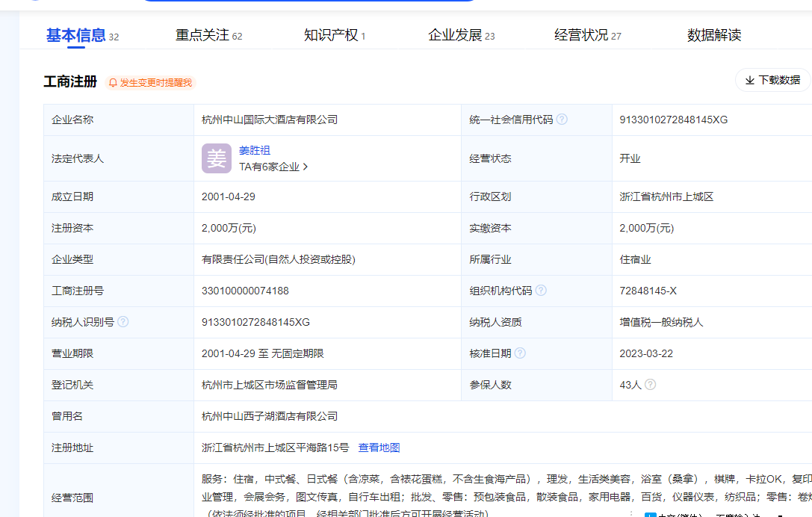
Task: Select founding date 2001-04-29 cell
Action: 229,196
